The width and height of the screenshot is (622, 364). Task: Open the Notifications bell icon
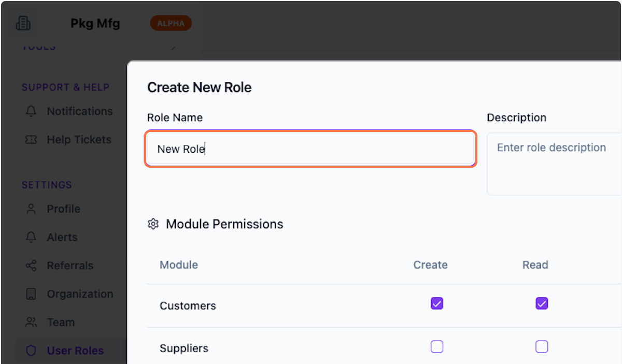(x=31, y=111)
